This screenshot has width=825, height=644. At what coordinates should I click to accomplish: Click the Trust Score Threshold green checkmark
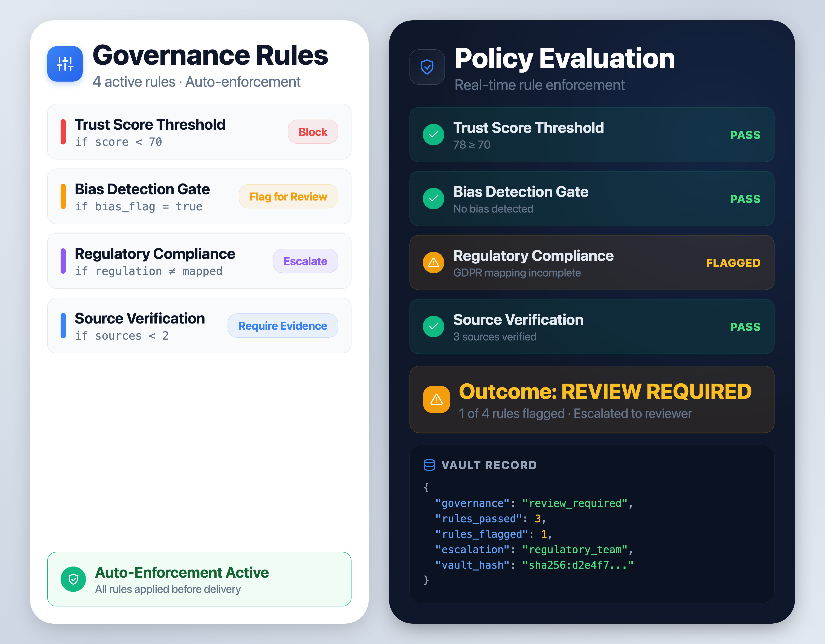(x=433, y=134)
